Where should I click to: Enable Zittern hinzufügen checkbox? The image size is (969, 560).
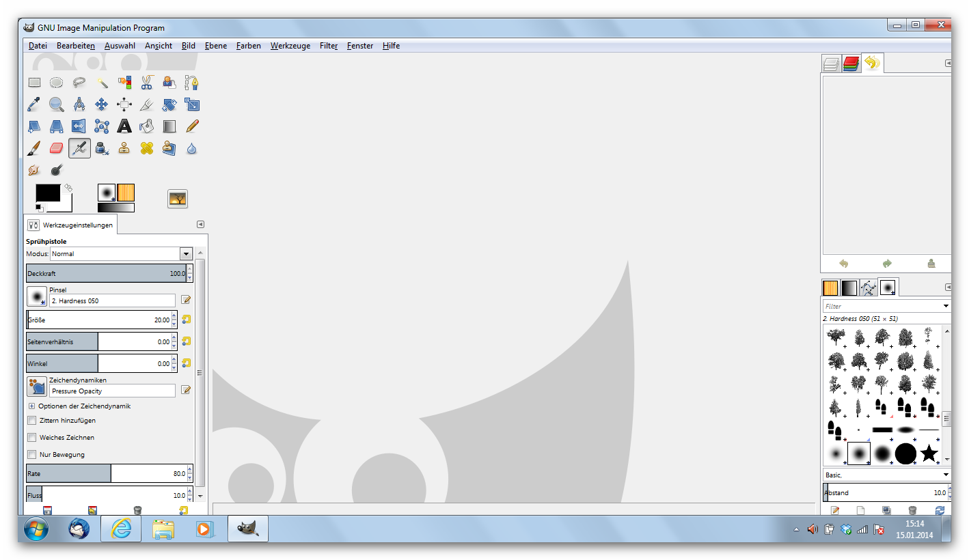coord(31,421)
